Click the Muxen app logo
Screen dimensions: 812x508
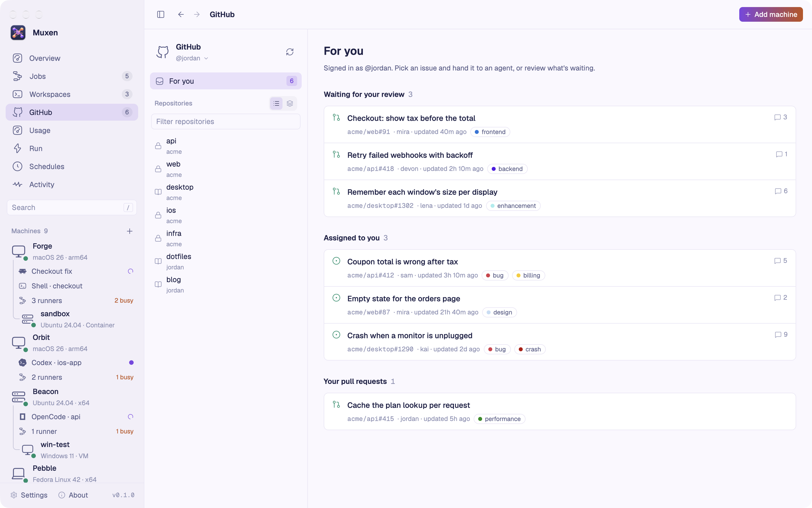click(18, 33)
